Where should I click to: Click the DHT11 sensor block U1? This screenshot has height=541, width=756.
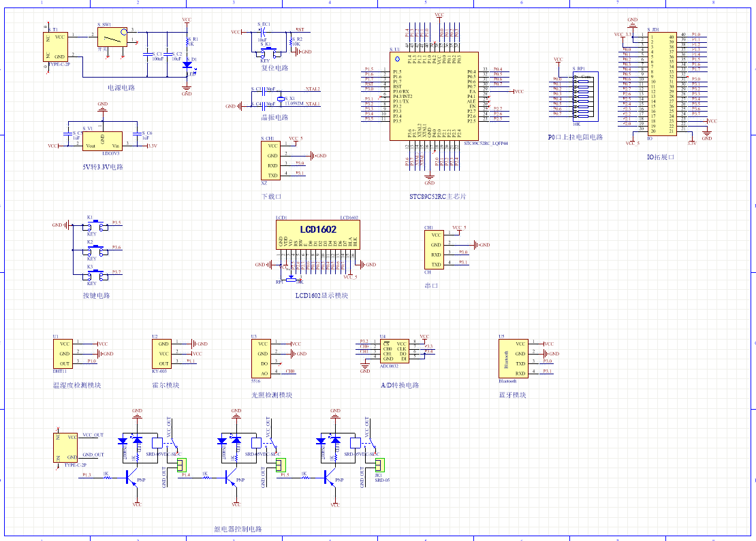[63, 353]
